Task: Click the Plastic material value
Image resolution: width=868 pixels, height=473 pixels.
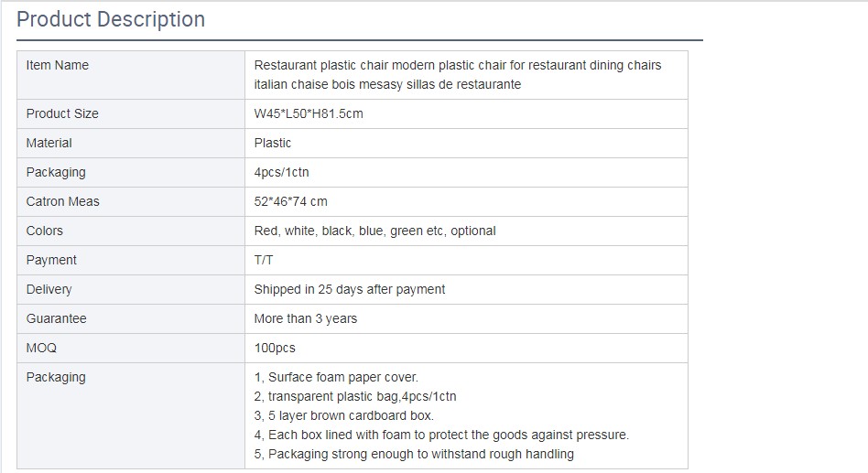Action: click(273, 143)
